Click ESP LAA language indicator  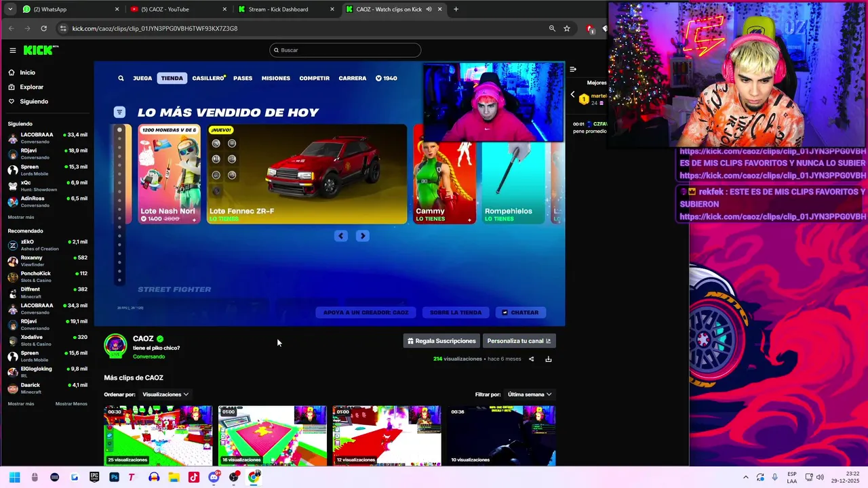[792, 477]
